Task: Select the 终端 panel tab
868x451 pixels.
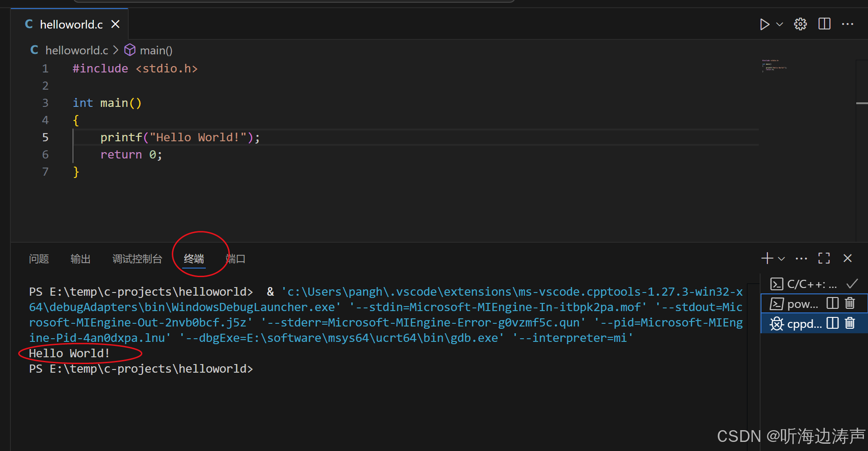Action: tap(194, 259)
